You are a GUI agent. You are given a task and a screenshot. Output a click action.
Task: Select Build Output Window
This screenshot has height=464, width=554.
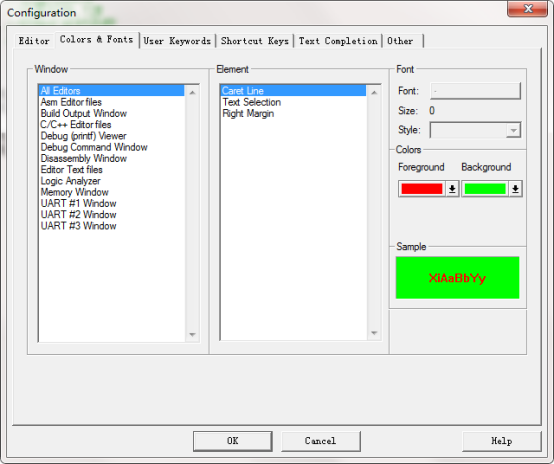click(x=112, y=113)
